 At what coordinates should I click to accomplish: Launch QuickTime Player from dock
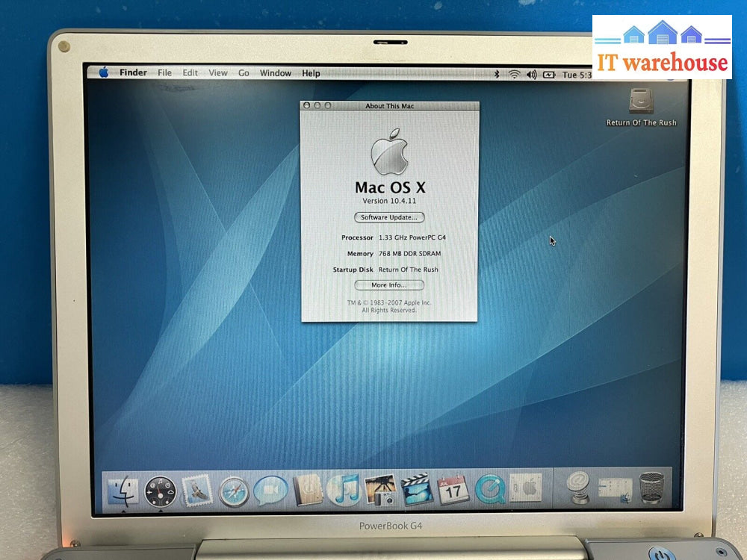coord(489,490)
